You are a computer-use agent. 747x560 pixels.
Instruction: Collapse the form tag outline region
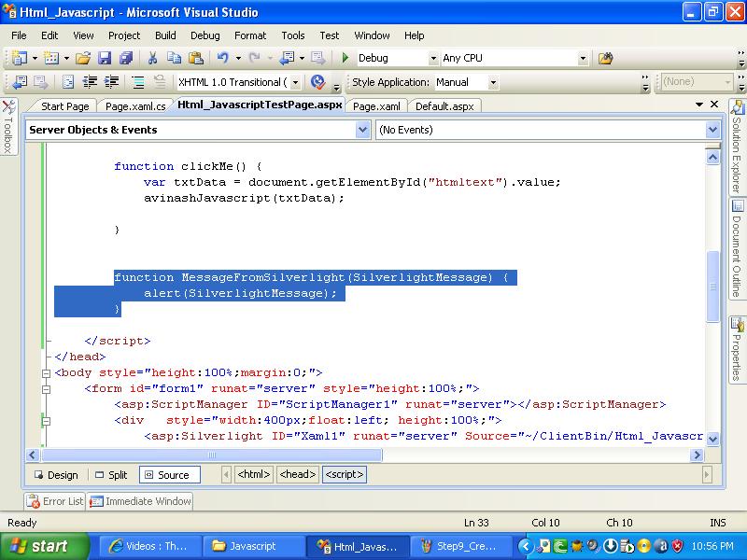coord(46,389)
